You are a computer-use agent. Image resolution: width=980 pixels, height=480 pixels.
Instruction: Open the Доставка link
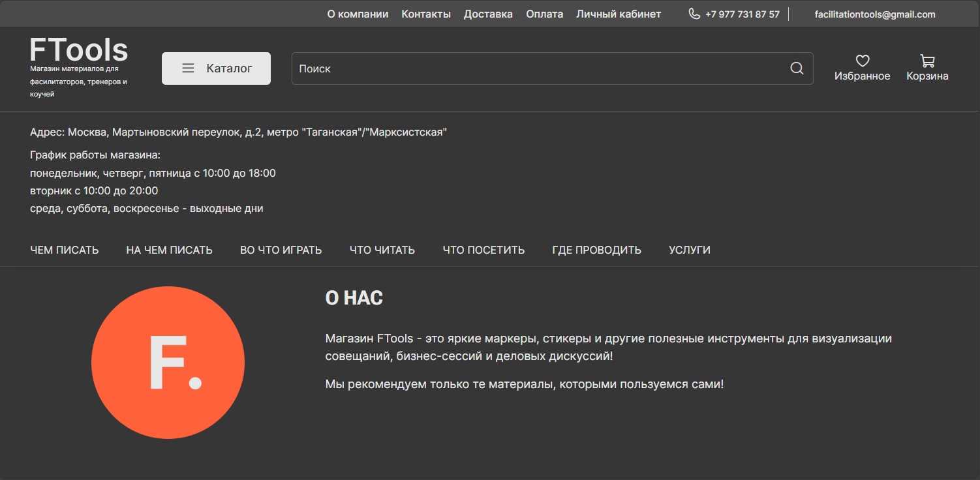[488, 14]
